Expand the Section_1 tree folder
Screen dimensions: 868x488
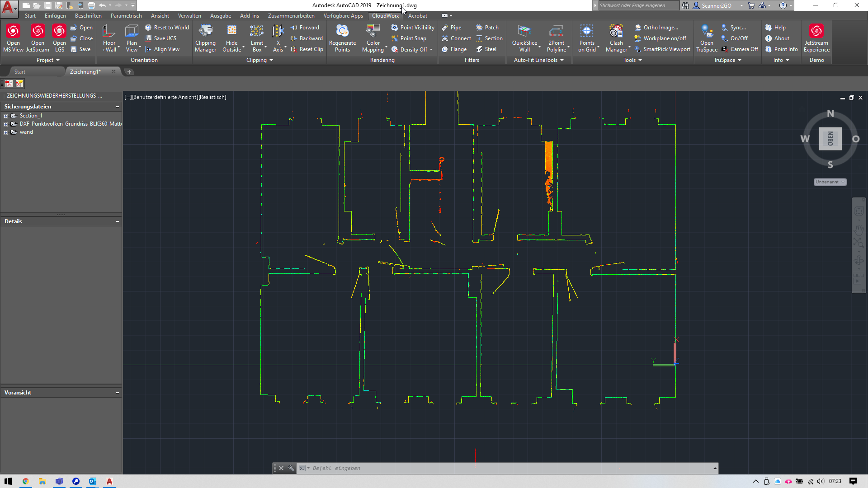5,116
